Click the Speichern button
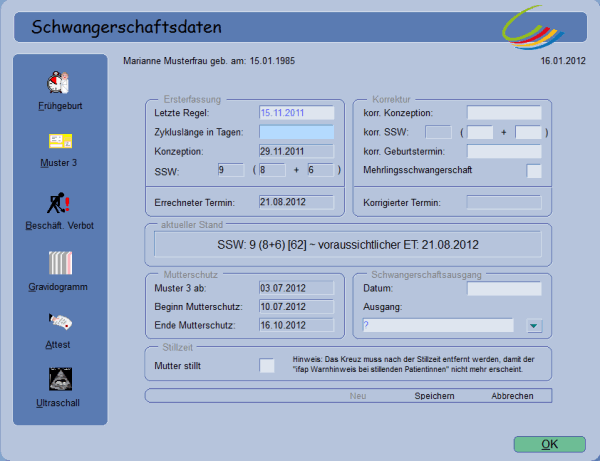 pos(434,396)
